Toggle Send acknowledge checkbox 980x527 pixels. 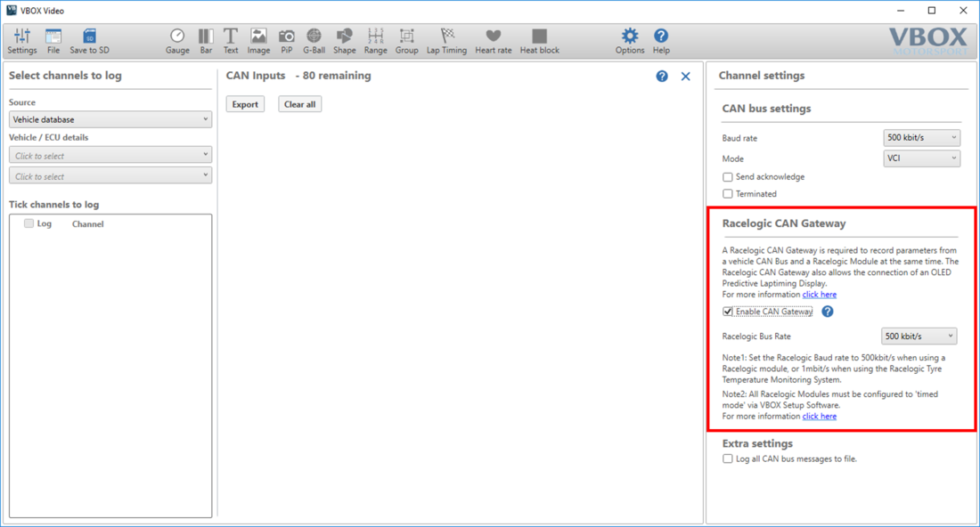[x=728, y=177]
